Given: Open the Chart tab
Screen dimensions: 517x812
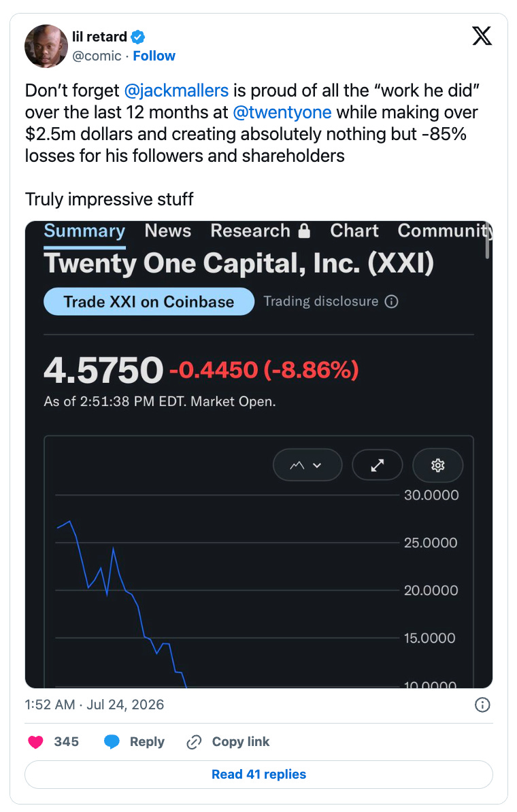Looking at the screenshot, I should pyautogui.click(x=354, y=231).
